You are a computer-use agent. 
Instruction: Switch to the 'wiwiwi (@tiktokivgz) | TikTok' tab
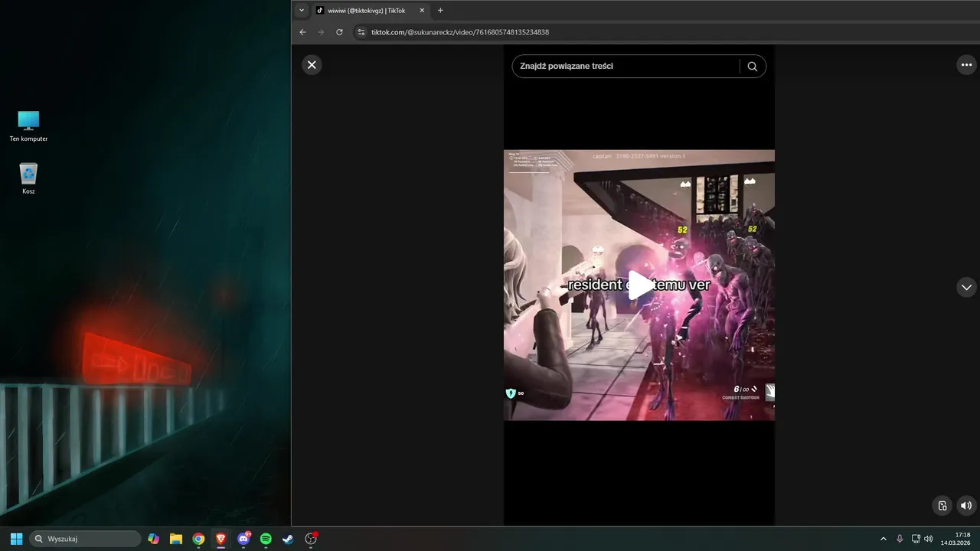366,11
